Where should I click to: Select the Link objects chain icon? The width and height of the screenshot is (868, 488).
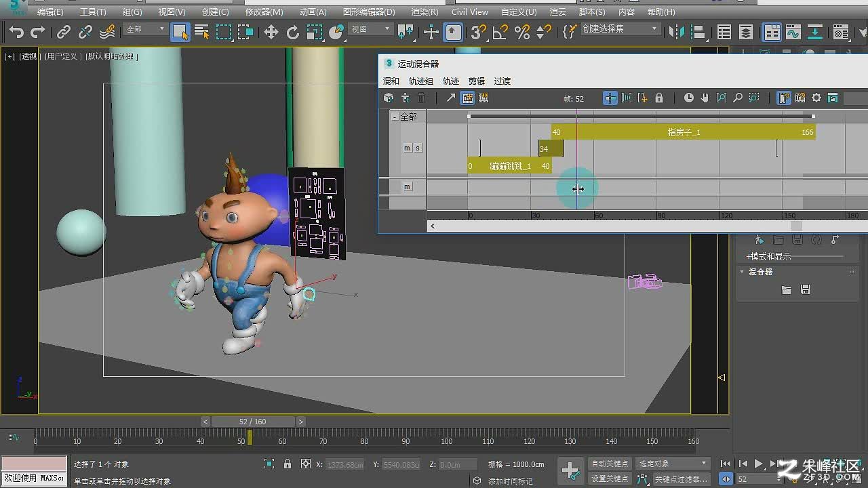click(64, 32)
